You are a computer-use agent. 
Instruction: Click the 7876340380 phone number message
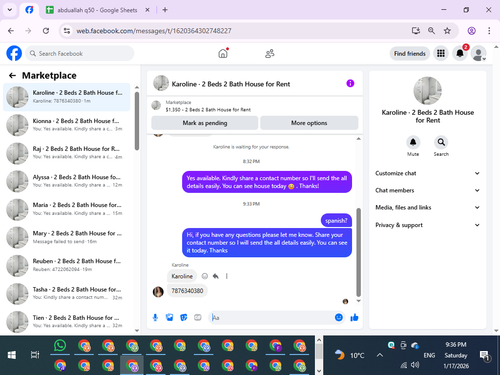coord(187,291)
